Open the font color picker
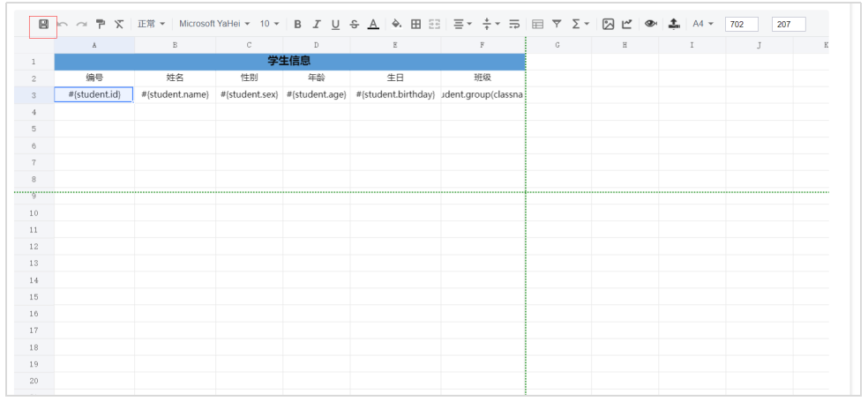The width and height of the screenshot is (868, 401). 374,24
